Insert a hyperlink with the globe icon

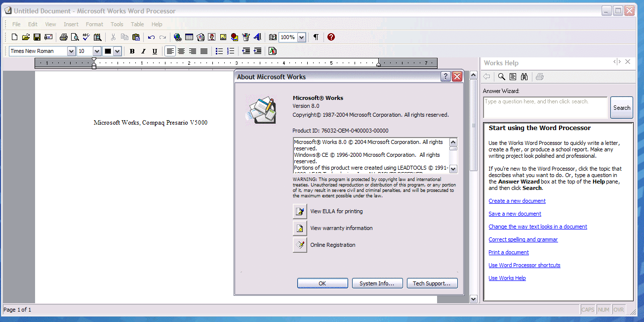point(178,37)
